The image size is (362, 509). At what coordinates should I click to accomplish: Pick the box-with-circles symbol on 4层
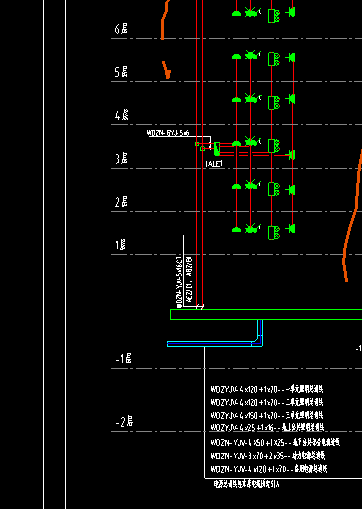coord(274,103)
